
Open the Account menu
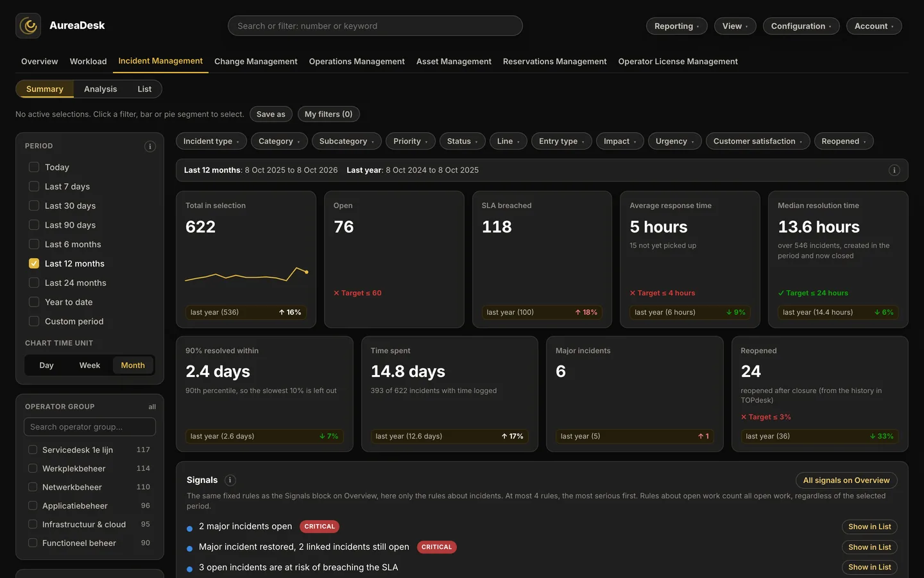coord(874,26)
